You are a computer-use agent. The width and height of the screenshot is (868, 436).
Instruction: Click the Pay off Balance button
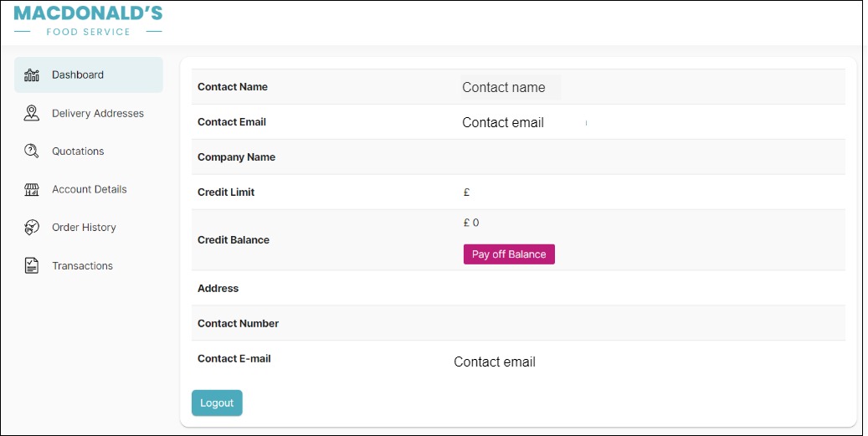click(509, 254)
